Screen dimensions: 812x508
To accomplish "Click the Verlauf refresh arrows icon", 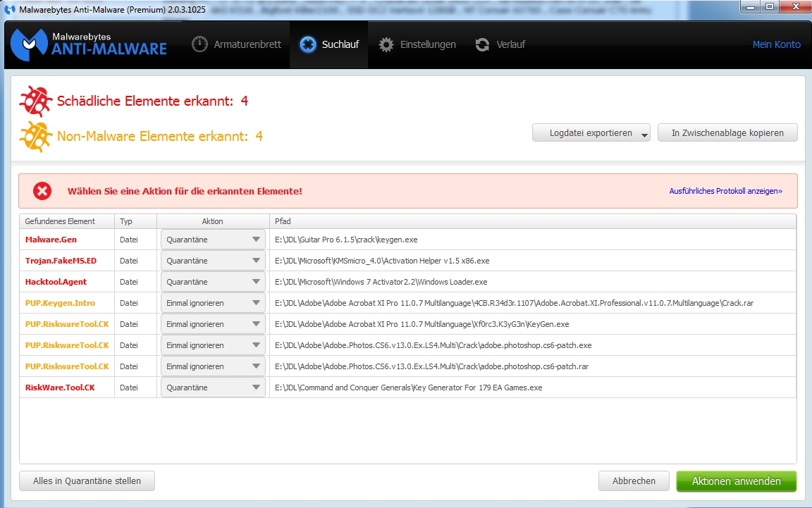I will click(482, 44).
